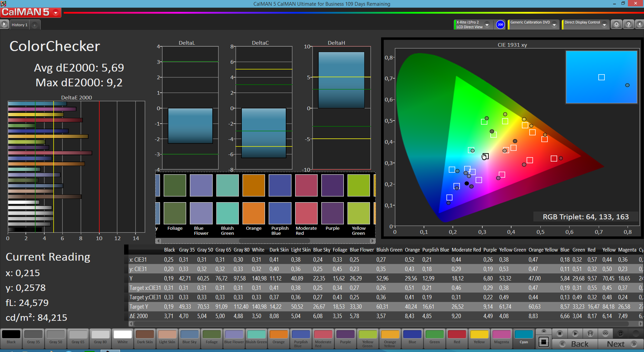Click the Moderate Red column header
644x352 pixels.
[x=466, y=250]
